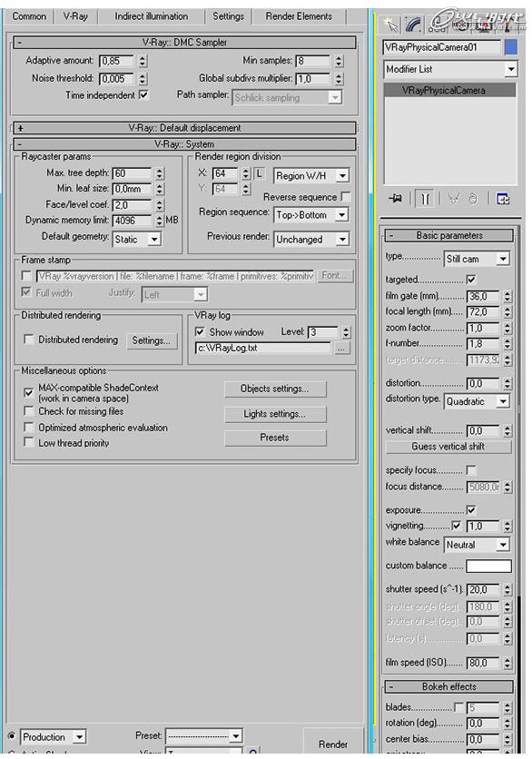This screenshot has height=759, width=532.
Task: Open the Region sequence Top->Bottom dropdown
Action: (x=310, y=215)
